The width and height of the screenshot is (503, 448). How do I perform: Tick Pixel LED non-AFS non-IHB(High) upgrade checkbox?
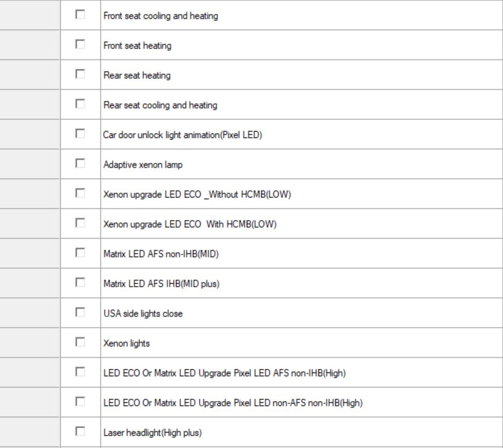point(80,402)
